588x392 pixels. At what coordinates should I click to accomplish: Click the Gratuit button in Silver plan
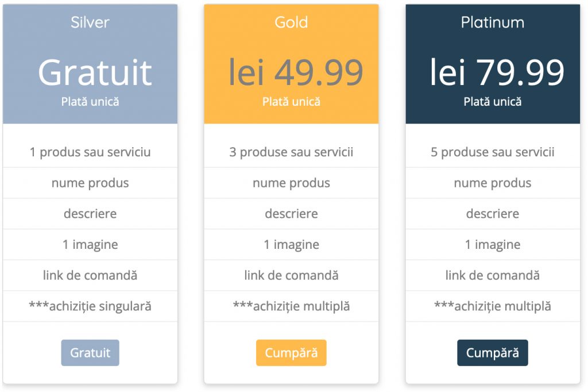coord(90,353)
